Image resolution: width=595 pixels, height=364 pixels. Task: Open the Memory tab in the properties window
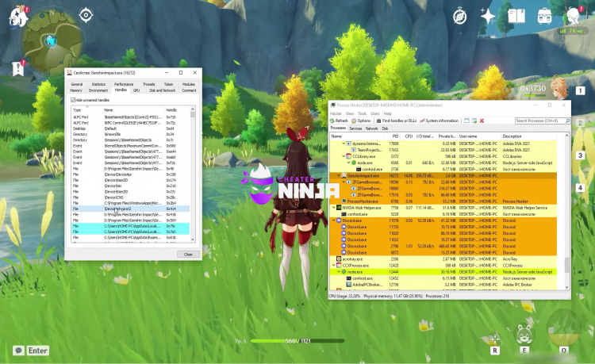76,90
